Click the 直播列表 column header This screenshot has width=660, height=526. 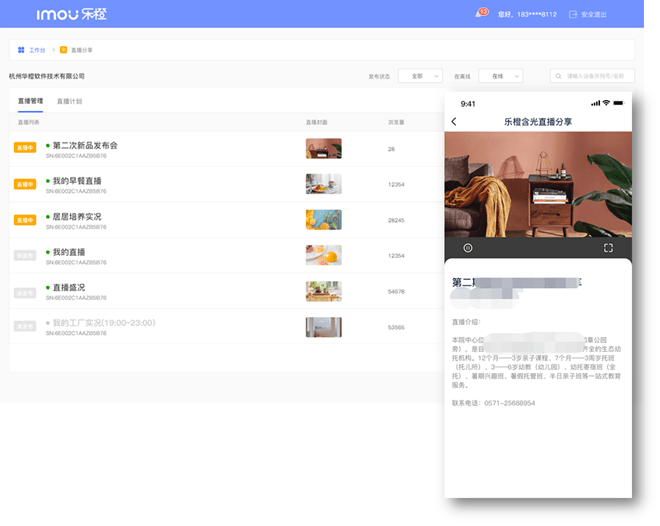coord(29,122)
